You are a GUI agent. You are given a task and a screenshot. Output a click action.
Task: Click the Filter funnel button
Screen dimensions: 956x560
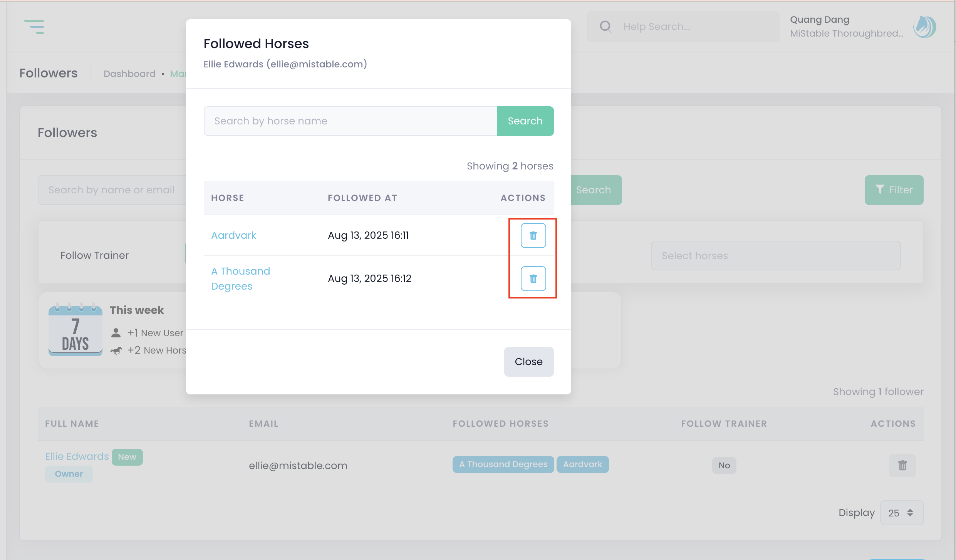[894, 190]
